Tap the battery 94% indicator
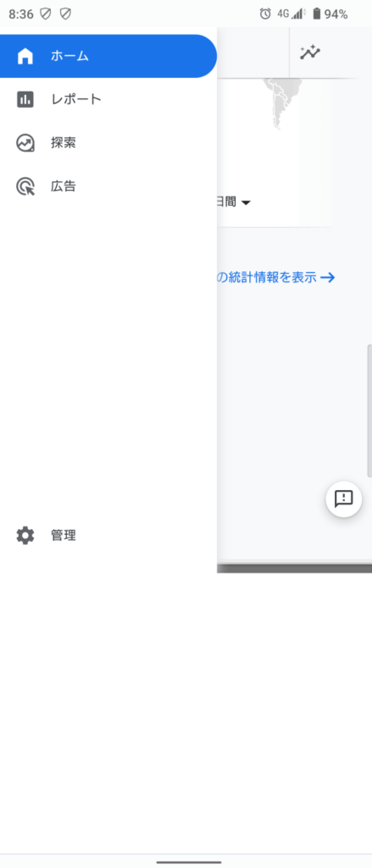 click(x=330, y=14)
